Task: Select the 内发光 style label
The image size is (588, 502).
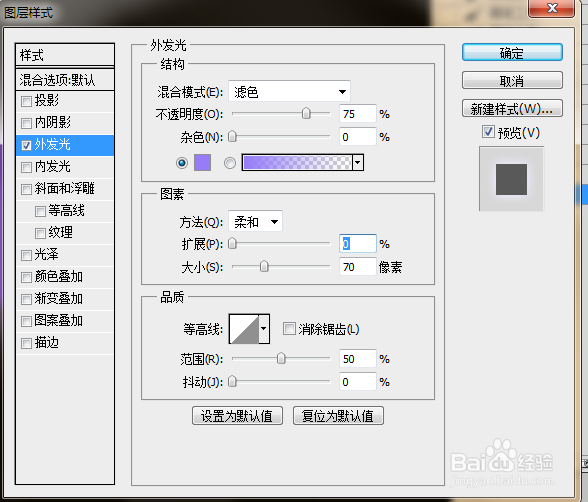Action: 52,167
